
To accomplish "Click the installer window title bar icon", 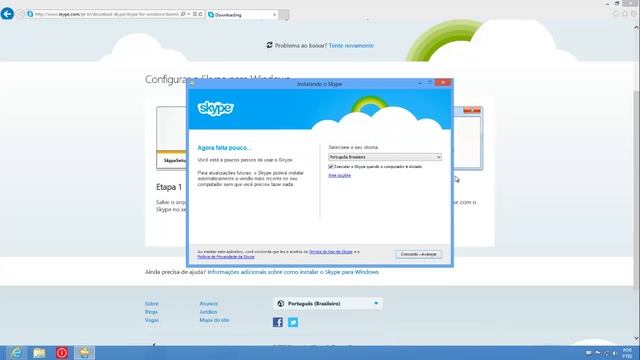I will (x=192, y=84).
